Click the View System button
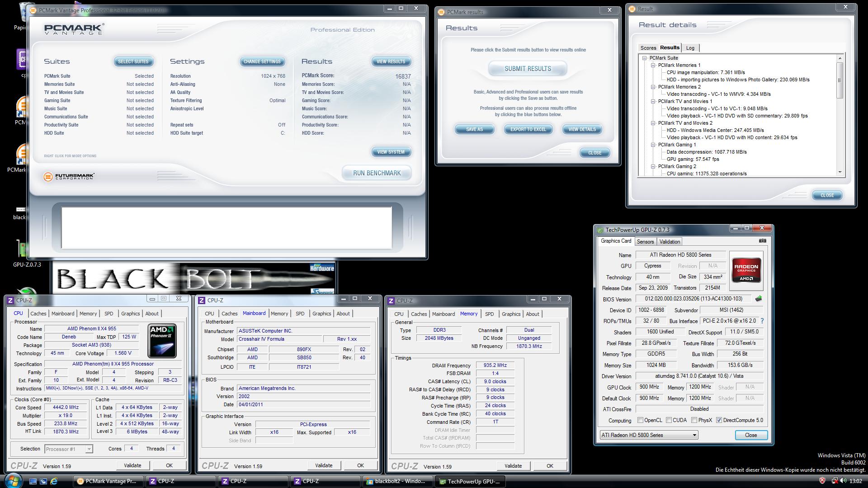The image size is (868, 488). click(391, 152)
